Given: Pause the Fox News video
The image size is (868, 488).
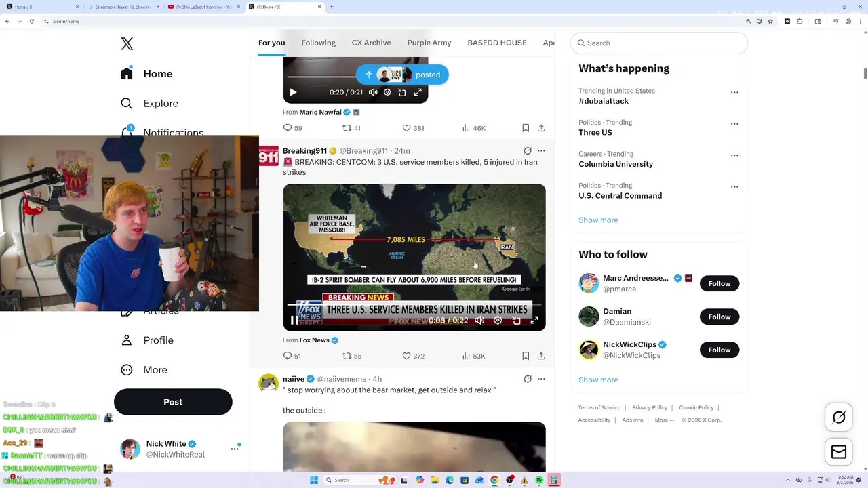Looking at the screenshot, I should (x=294, y=321).
